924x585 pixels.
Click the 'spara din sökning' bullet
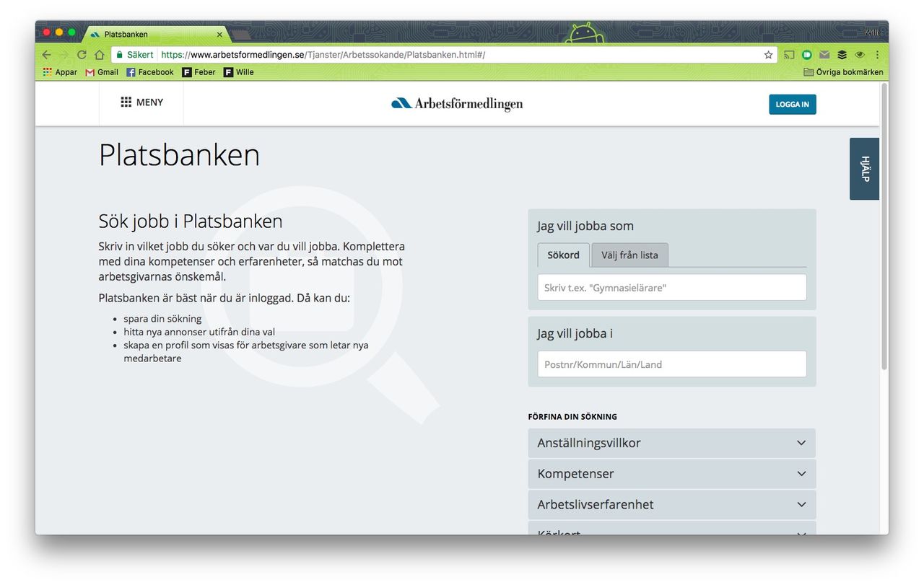click(162, 319)
